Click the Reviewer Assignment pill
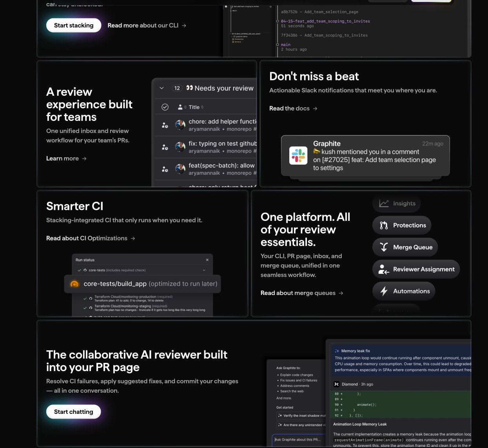Viewport: 488px width, 448px height. 416,269
